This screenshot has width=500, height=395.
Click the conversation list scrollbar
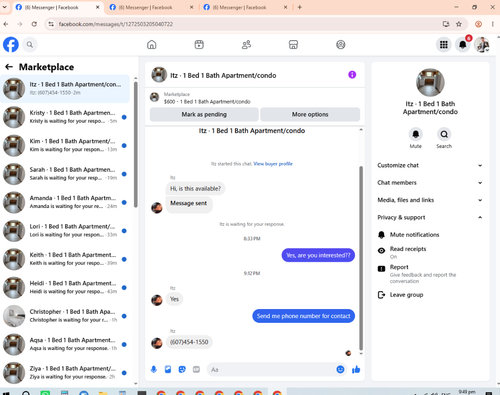click(x=136, y=144)
